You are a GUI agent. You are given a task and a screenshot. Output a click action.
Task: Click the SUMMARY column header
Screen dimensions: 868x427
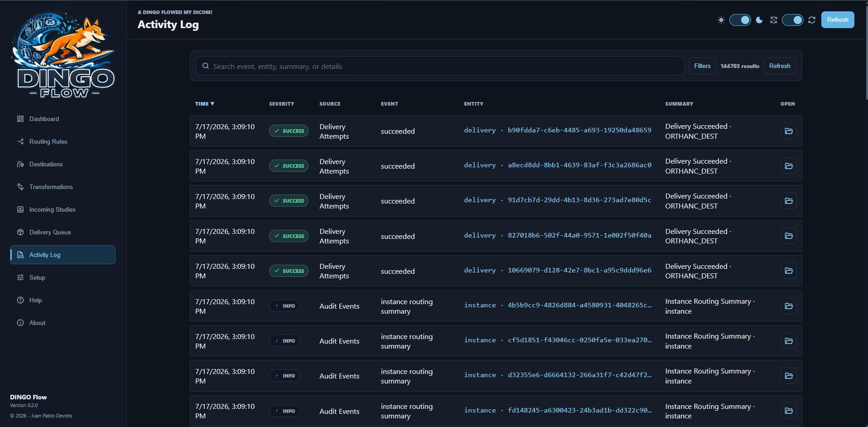click(x=679, y=104)
